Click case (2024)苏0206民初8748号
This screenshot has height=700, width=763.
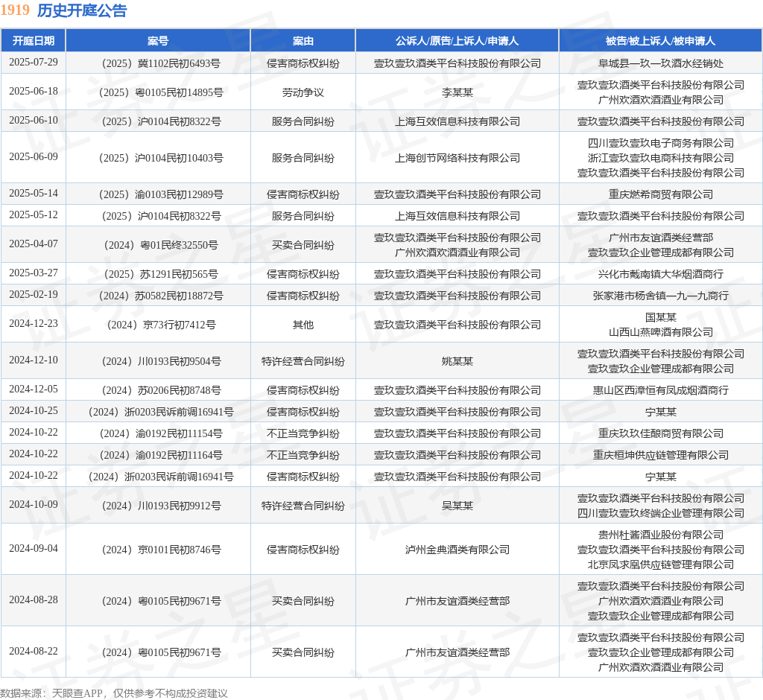pyautogui.click(x=161, y=390)
